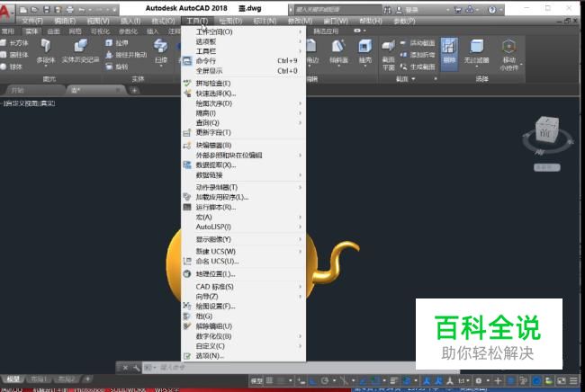585x392 pixels.
Task: Open the 视图(V) menu
Action: pyautogui.click(x=98, y=21)
